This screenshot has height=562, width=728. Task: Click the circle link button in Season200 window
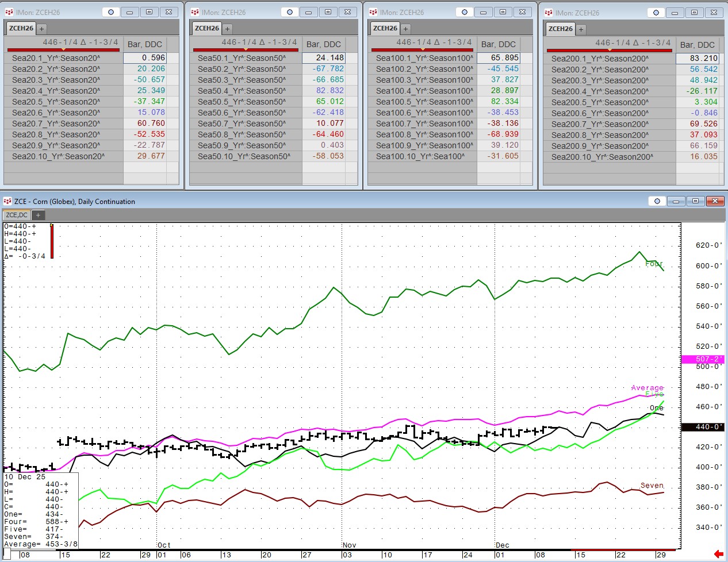[656, 13]
